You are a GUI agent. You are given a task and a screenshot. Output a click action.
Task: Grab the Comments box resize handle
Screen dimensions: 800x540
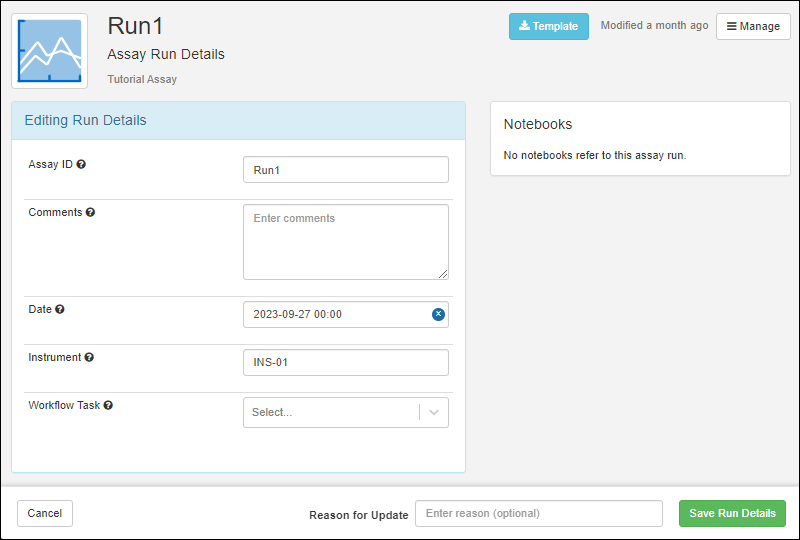[x=443, y=274]
